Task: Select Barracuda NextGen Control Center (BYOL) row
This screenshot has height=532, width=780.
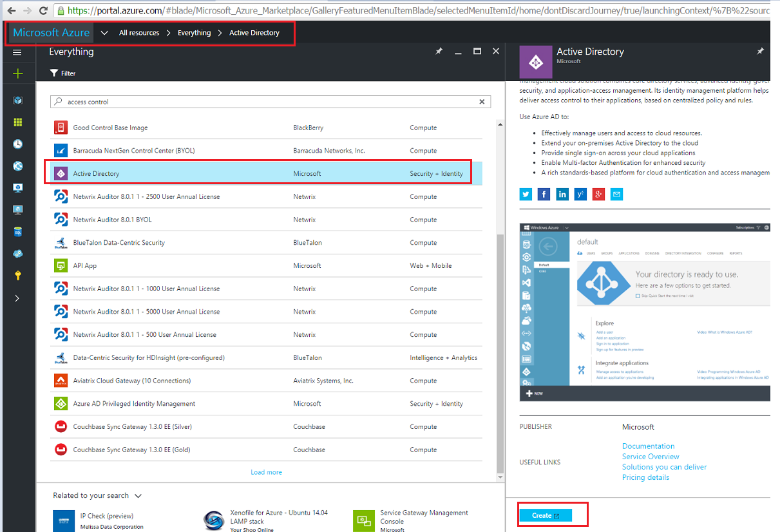Action: (266, 151)
